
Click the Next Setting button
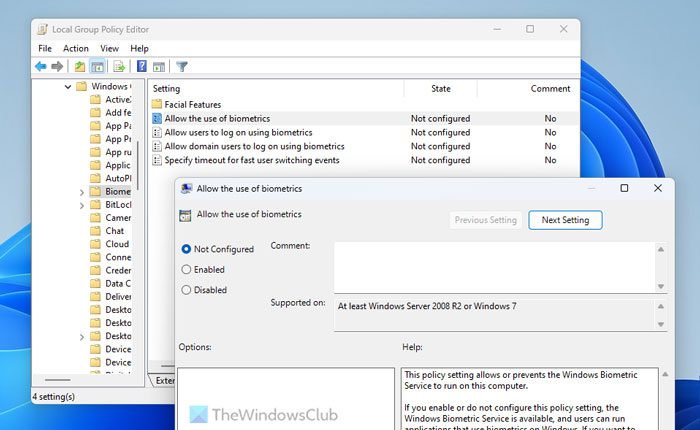565,220
